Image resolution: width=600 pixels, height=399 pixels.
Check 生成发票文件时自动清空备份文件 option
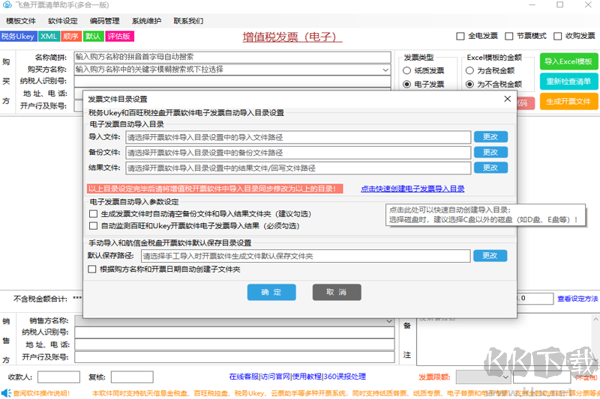pos(93,214)
